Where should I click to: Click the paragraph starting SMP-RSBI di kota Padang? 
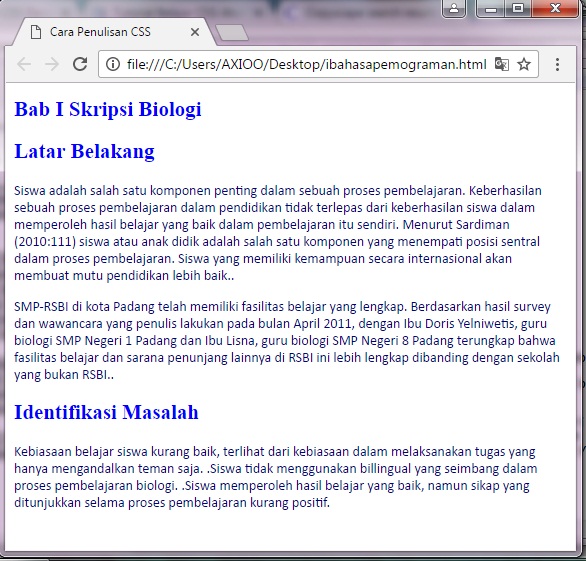[287, 340]
